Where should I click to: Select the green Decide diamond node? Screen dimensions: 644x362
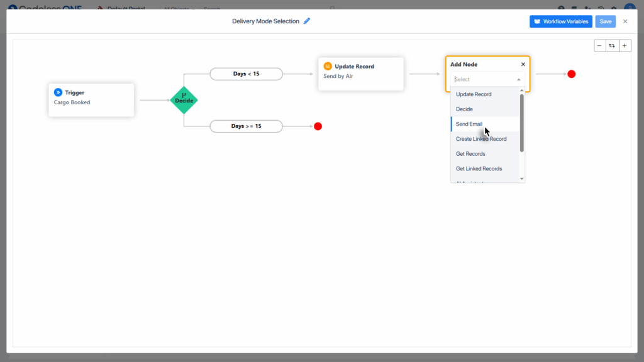(x=184, y=101)
